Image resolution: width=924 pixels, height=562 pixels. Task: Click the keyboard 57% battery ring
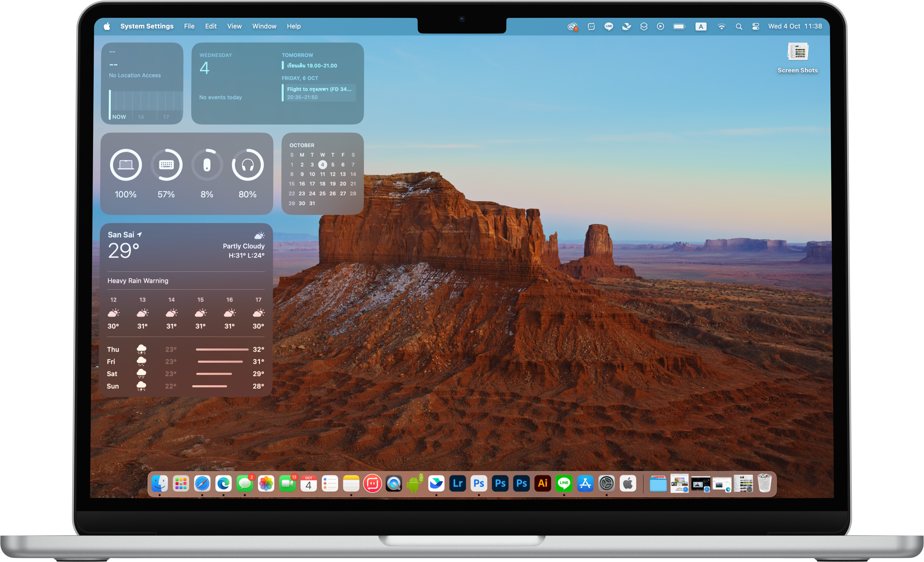[166, 165]
